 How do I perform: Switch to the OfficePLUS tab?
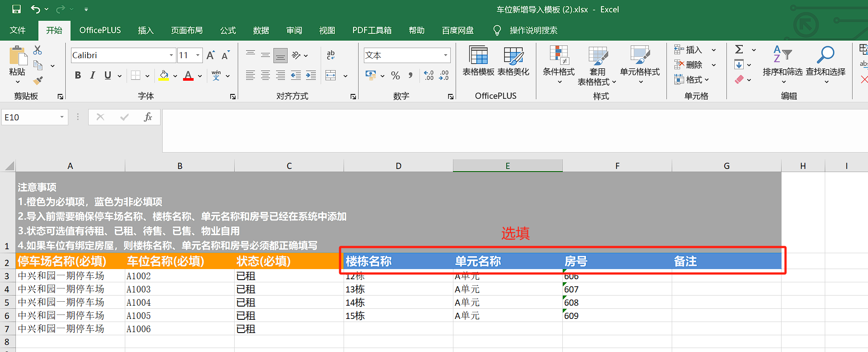point(100,30)
